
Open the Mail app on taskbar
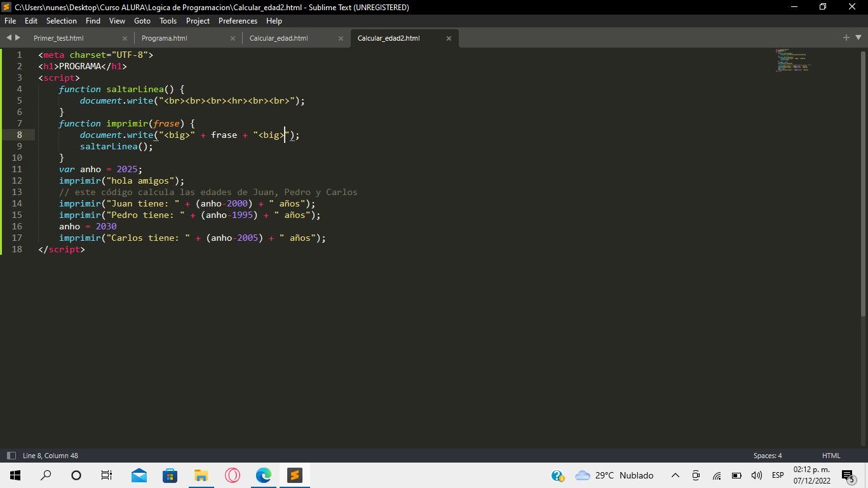(139, 475)
